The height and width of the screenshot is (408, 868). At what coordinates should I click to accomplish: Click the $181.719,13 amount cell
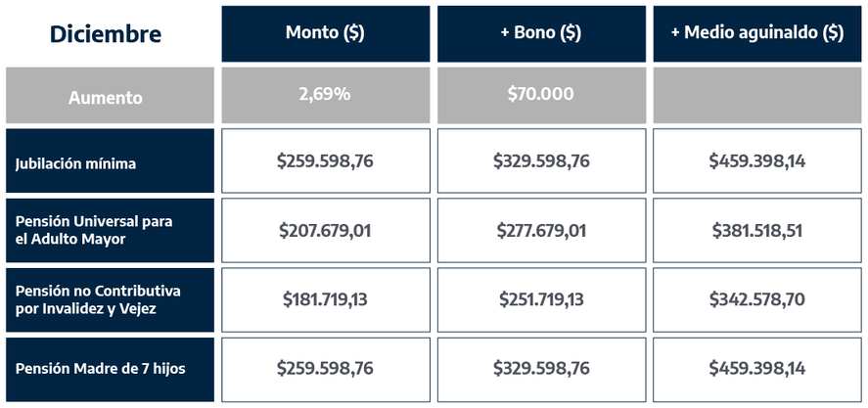tap(325, 299)
